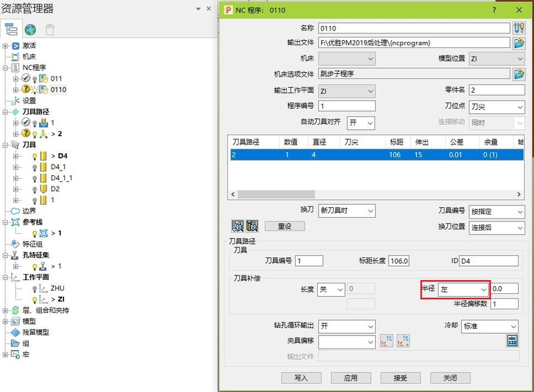This screenshot has width=534, height=392.
Task: Click the 应用 button
Action: click(350, 377)
